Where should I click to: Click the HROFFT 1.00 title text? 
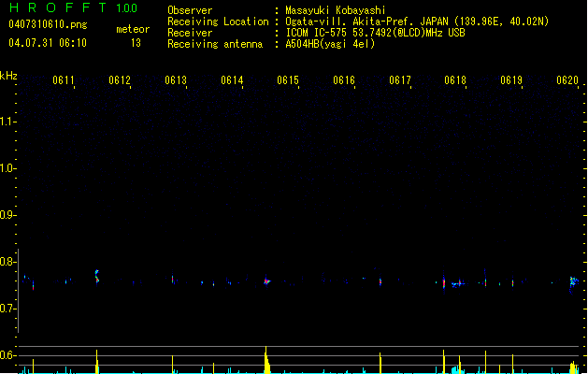(73, 7)
